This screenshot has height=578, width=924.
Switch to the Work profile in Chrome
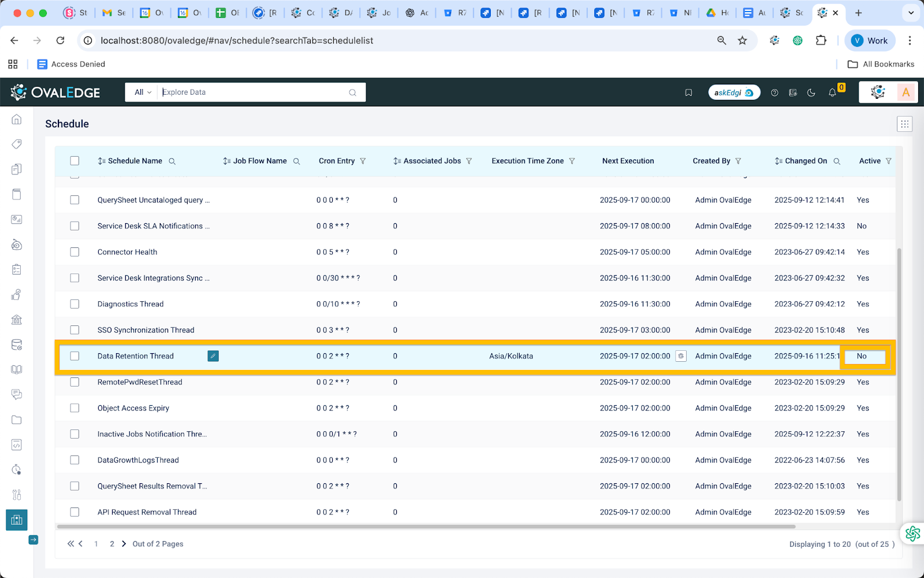870,40
